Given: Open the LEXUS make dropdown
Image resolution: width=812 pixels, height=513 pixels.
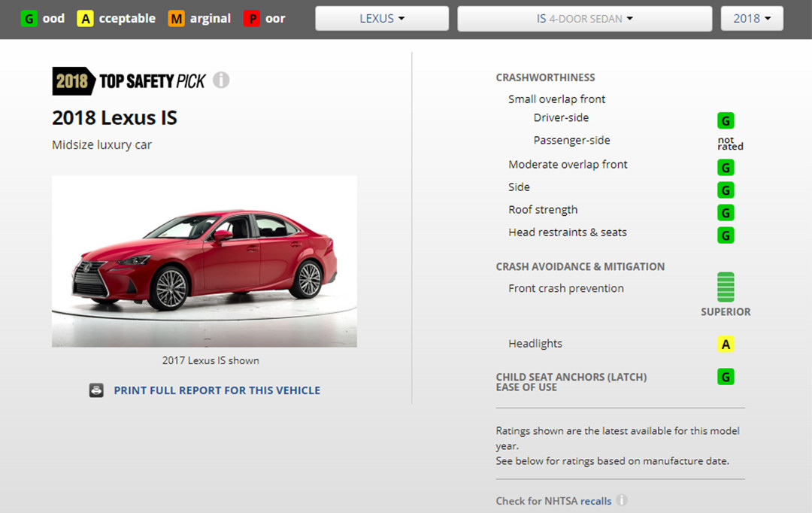Looking at the screenshot, I should pos(382,19).
